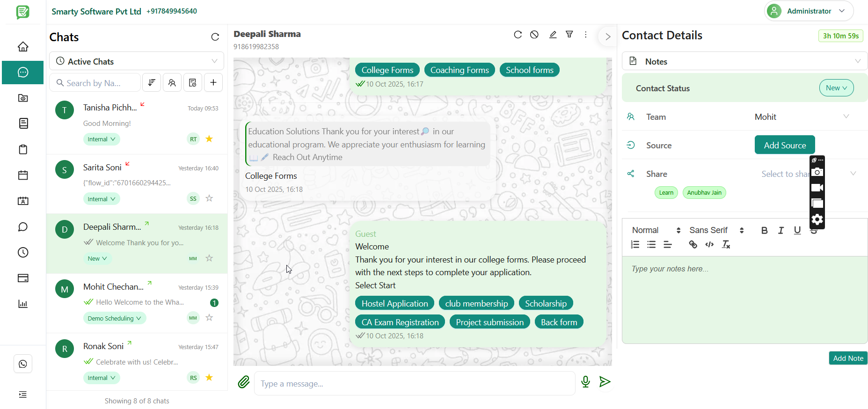The image size is (868, 409).
Task: Toggle italic formatting in notes editor
Action: click(780, 230)
